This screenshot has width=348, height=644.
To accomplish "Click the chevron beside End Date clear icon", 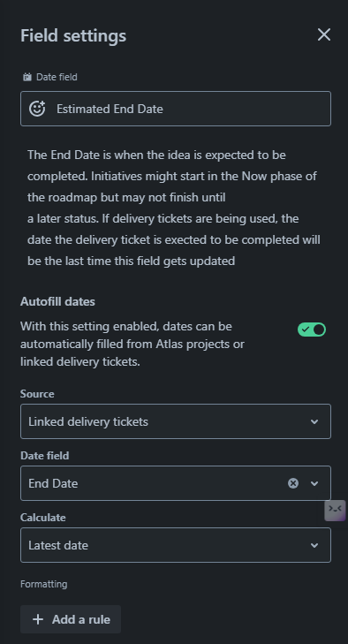I will coord(314,483).
